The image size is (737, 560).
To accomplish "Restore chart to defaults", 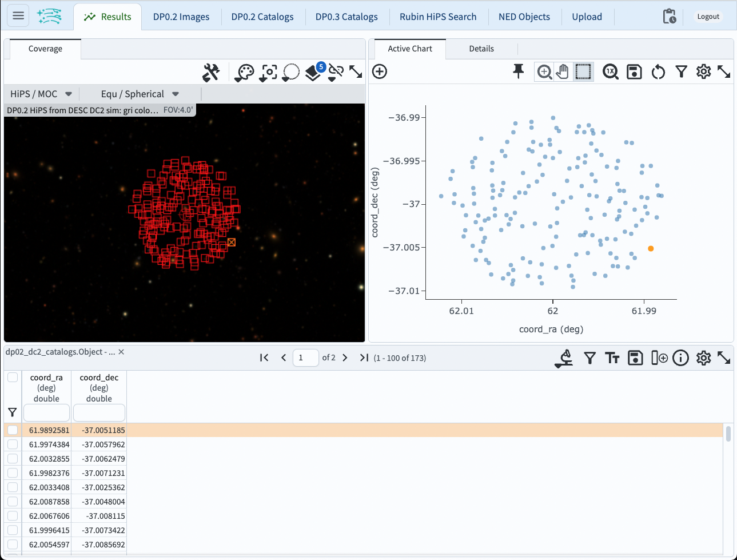I will pos(658,72).
